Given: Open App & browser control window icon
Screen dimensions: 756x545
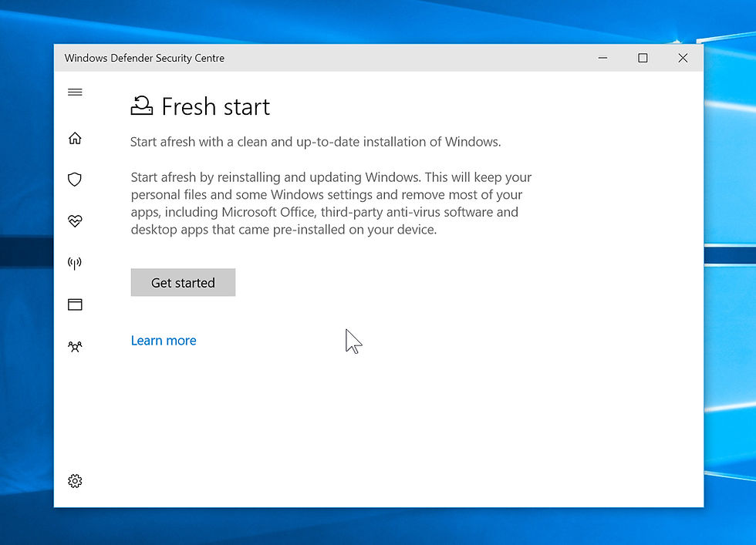Looking at the screenshot, I should click(x=75, y=304).
